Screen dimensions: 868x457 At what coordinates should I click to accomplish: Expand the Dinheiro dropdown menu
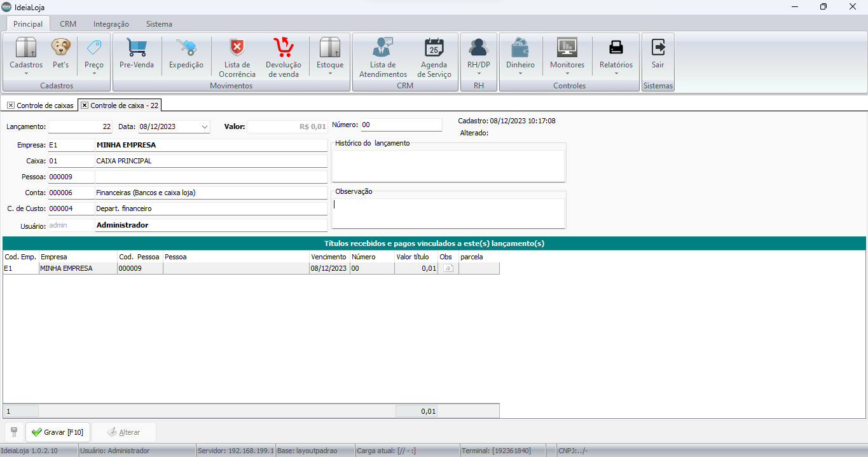coord(520,73)
